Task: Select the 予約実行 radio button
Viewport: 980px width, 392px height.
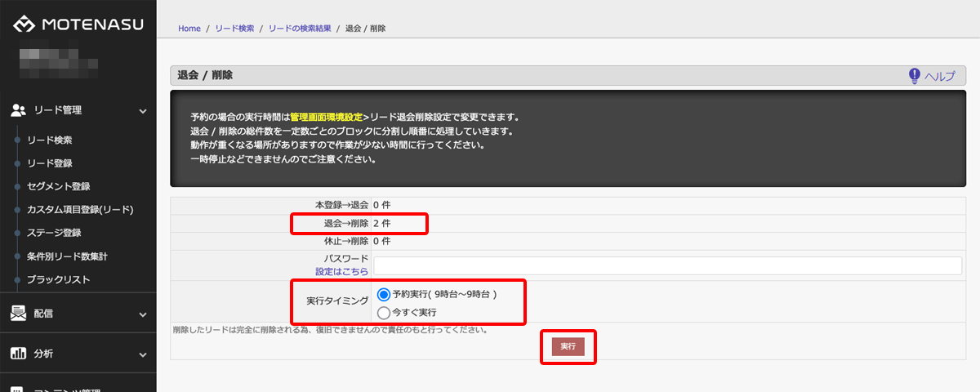Action: (384, 294)
